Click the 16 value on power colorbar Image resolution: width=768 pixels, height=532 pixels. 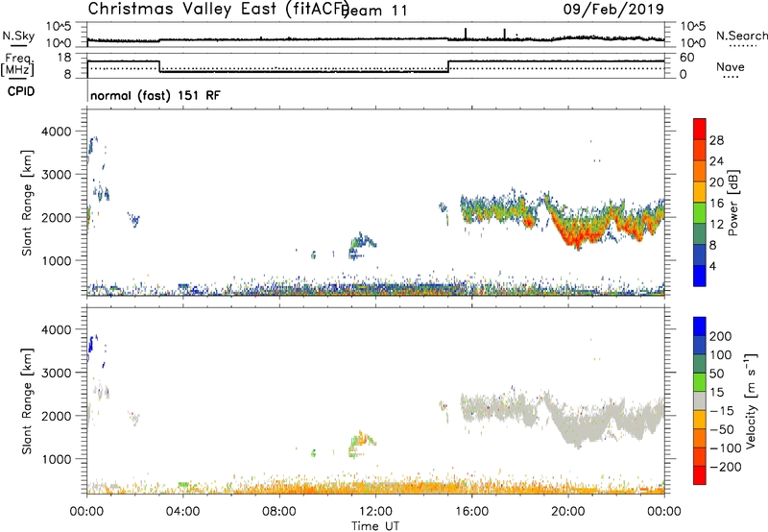716,204
